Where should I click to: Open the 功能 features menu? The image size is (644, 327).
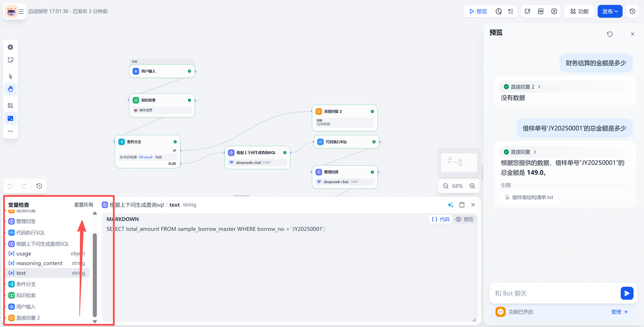click(579, 11)
